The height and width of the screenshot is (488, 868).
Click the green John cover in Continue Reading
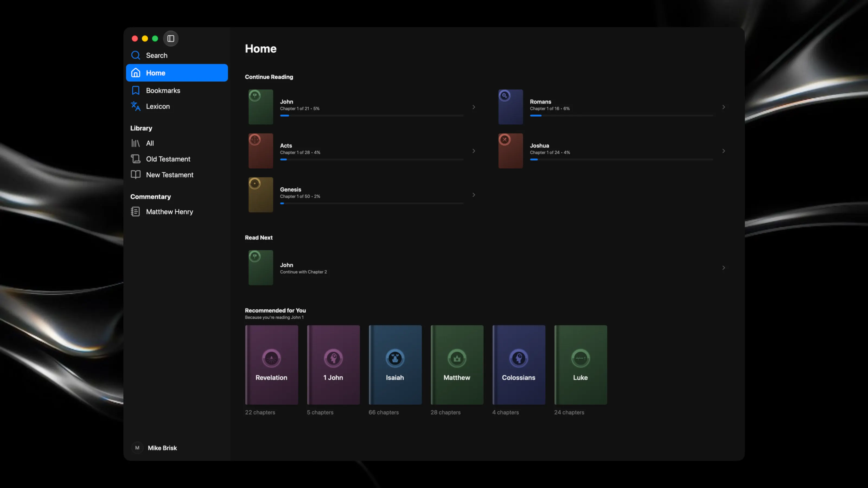tap(261, 107)
